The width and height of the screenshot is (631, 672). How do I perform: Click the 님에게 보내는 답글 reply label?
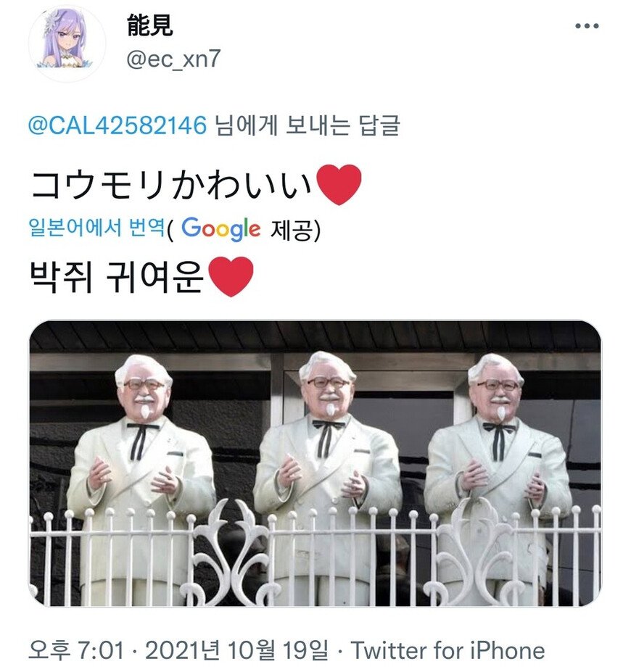tap(307, 125)
